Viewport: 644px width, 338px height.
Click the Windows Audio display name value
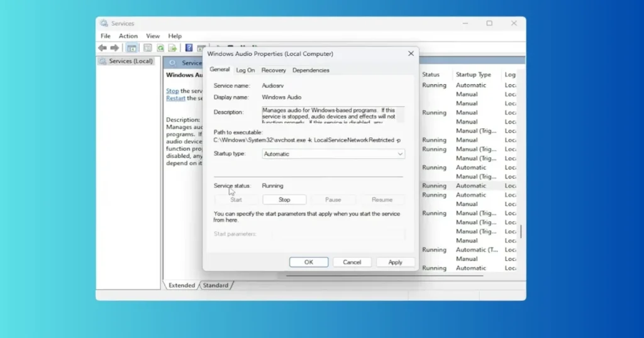[282, 97]
